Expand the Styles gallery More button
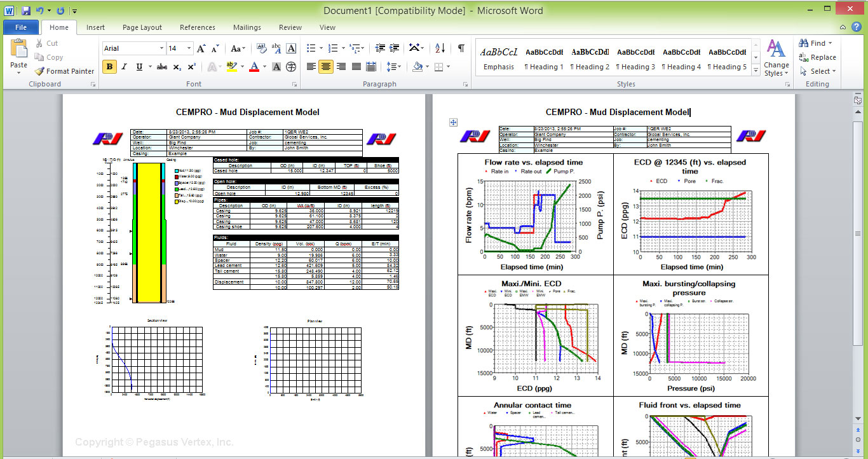Screen dimensions: 868x459 [755, 69]
